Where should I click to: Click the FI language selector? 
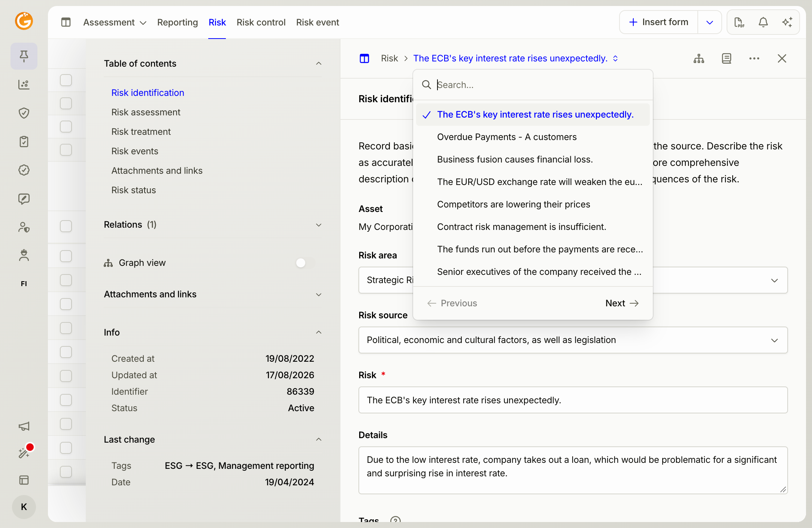pyautogui.click(x=24, y=284)
